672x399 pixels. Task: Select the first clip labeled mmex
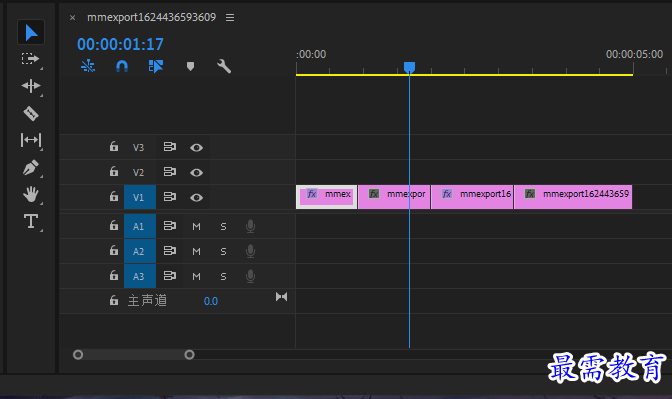pyautogui.click(x=327, y=197)
